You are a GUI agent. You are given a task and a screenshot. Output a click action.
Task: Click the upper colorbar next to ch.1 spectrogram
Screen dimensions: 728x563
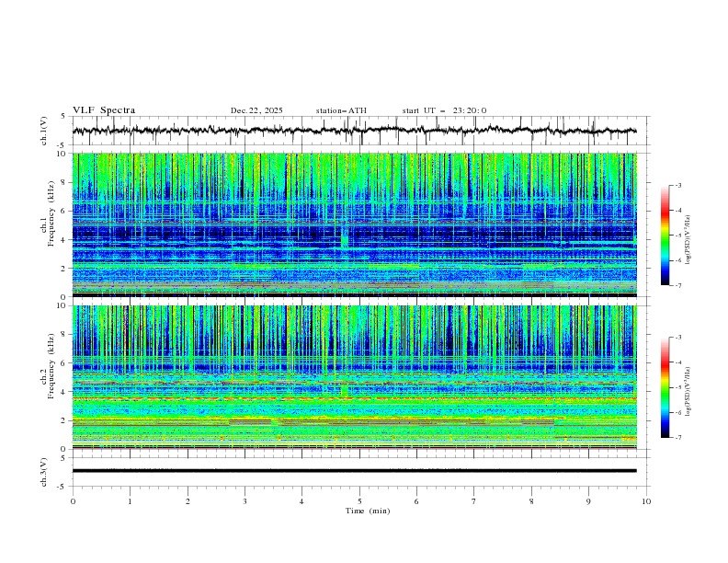[x=665, y=236]
